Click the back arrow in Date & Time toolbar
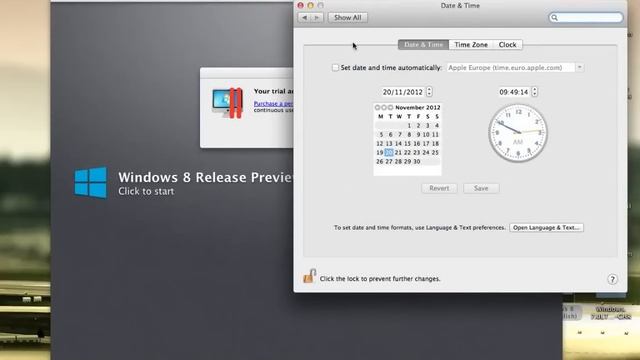This screenshot has height=360, width=640. click(304, 18)
